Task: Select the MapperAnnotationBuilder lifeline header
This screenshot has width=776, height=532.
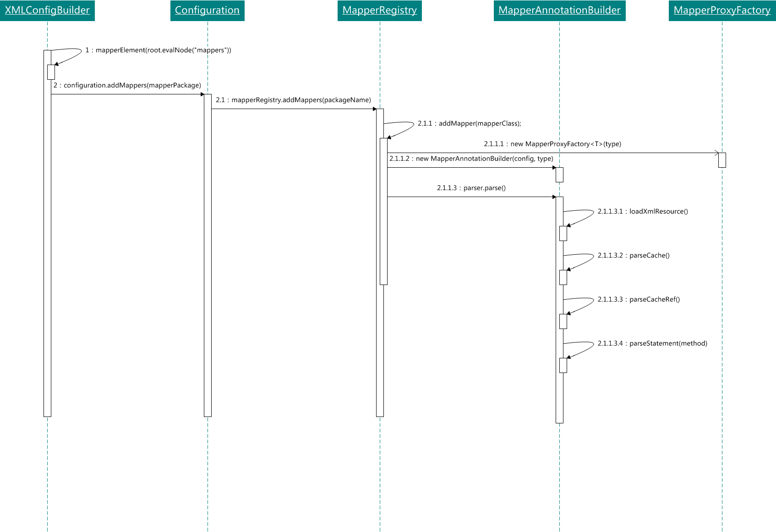Action: tap(559, 11)
